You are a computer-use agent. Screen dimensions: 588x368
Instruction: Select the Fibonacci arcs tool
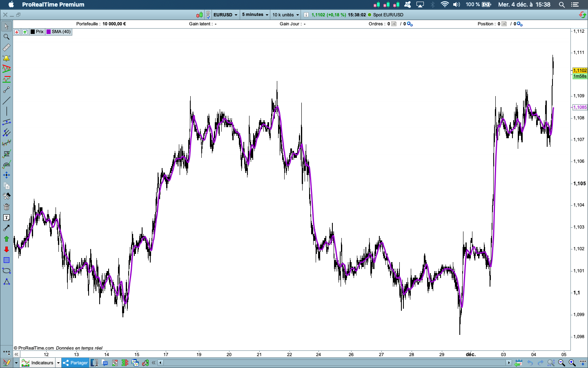click(6, 164)
